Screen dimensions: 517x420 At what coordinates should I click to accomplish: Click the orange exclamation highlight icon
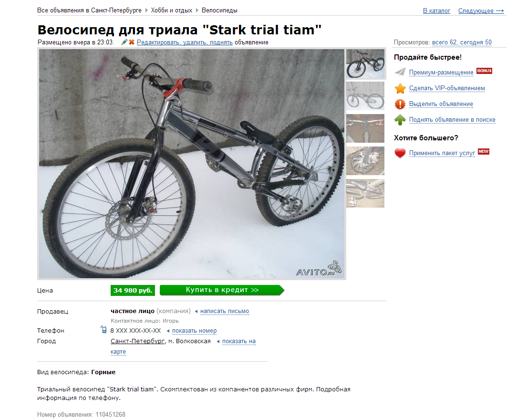[x=400, y=104]
